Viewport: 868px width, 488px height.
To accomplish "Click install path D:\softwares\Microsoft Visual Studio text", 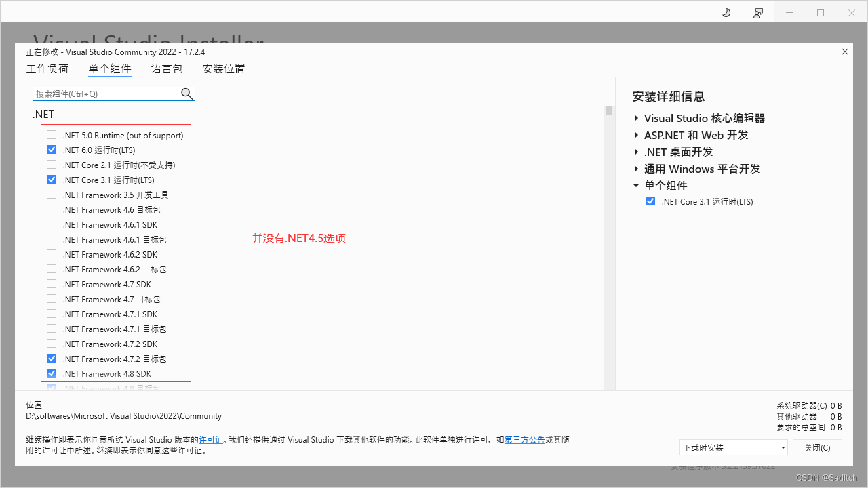I will (x=123, y=416).
